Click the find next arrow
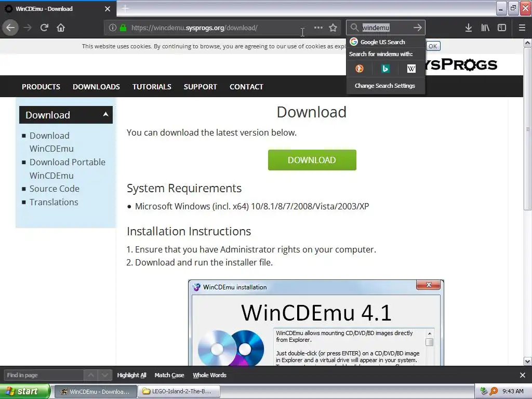This screenshot has width=532, height=399. tap(105, 375)
